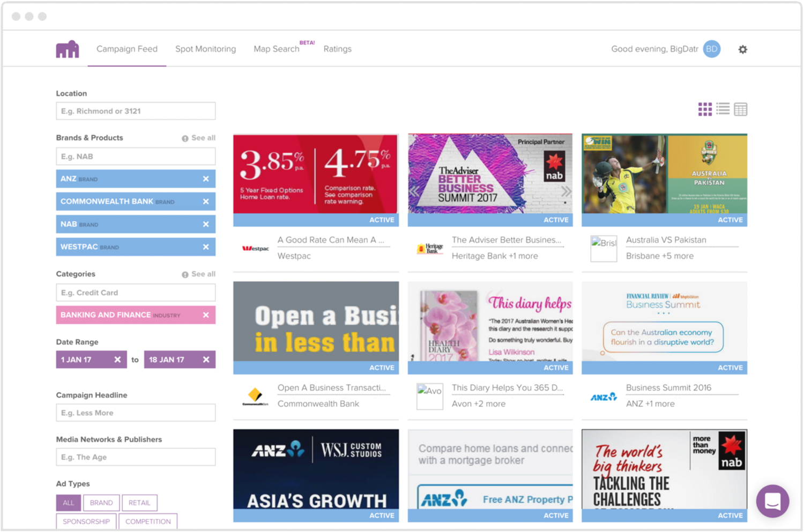Open the chat support bubble
Viewport: 804px width, 532px height.
coord(772,501)
